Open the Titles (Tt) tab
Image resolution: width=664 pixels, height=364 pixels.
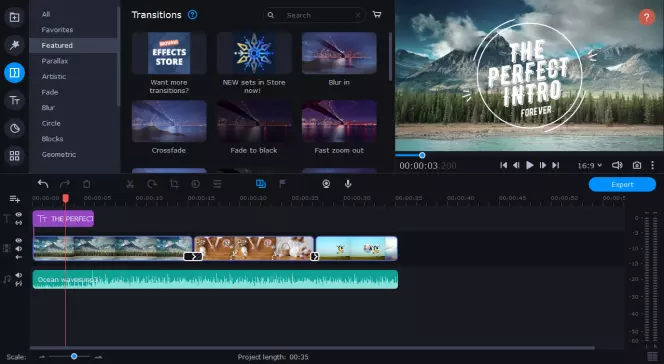coord(14,100)
